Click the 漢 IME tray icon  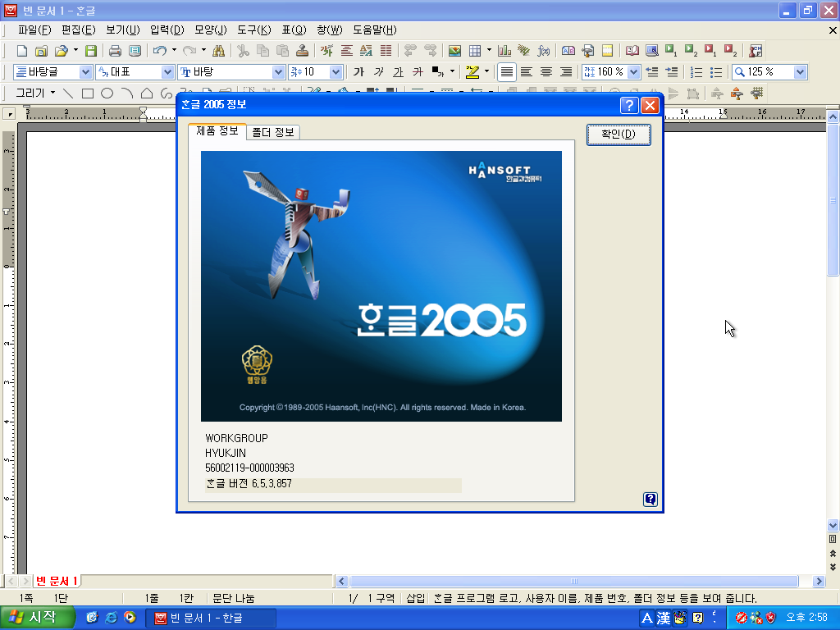click(664, 619)
